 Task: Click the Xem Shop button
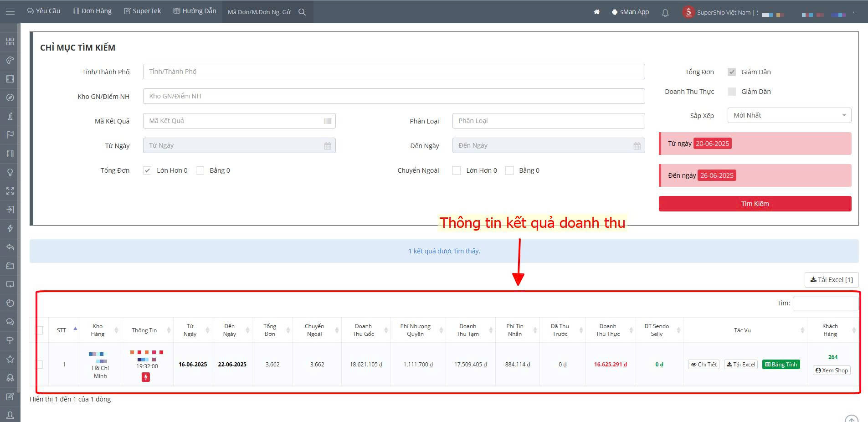[832, 371]
